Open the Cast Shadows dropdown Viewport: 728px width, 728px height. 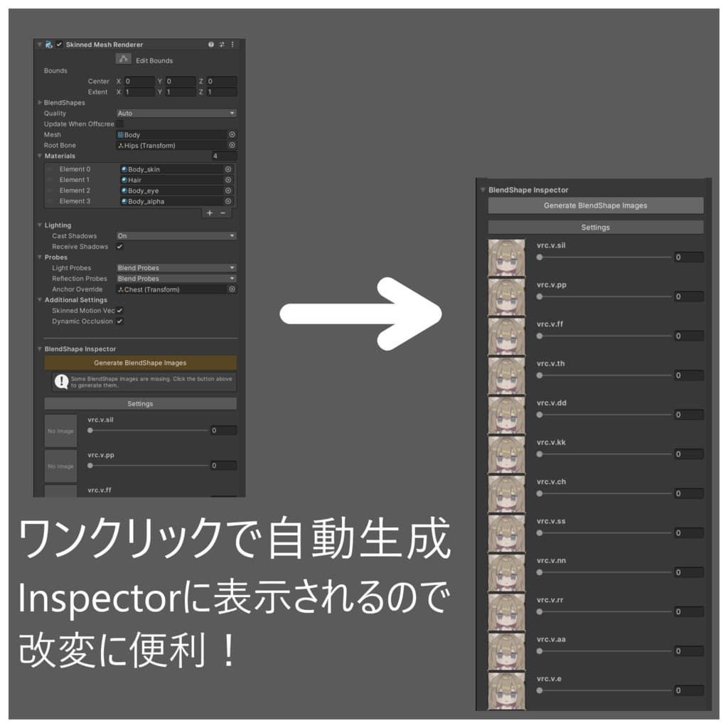(176, 235)
